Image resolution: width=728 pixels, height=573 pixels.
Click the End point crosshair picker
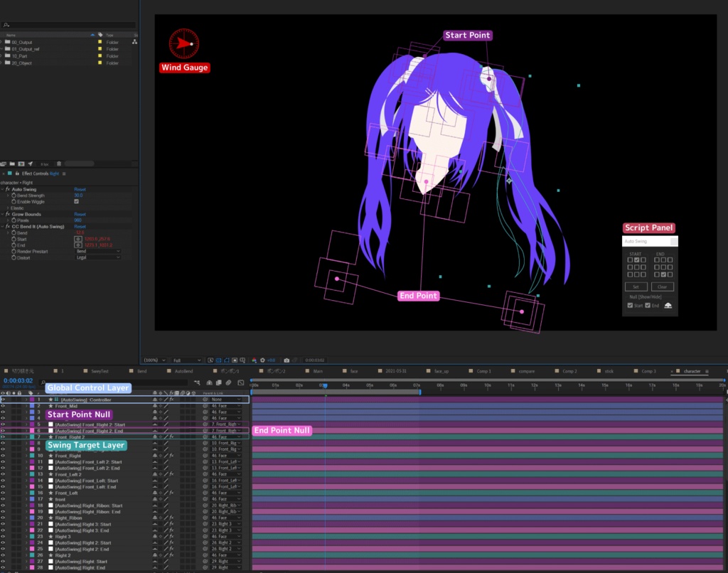[x=78, y=245]
